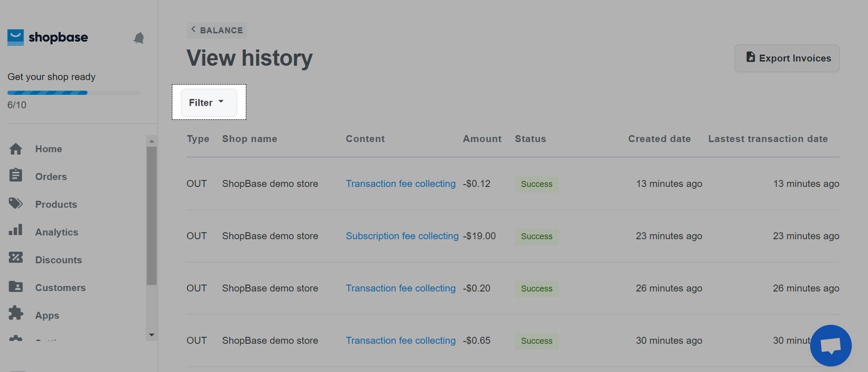Click the Apps puzzle piece icon

point(16,313)
